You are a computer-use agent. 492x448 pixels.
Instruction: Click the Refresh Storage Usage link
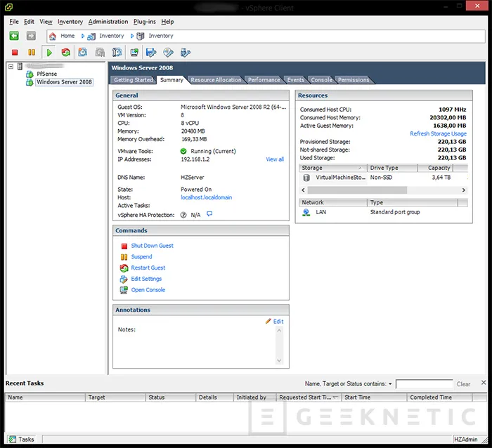(438, 133)
